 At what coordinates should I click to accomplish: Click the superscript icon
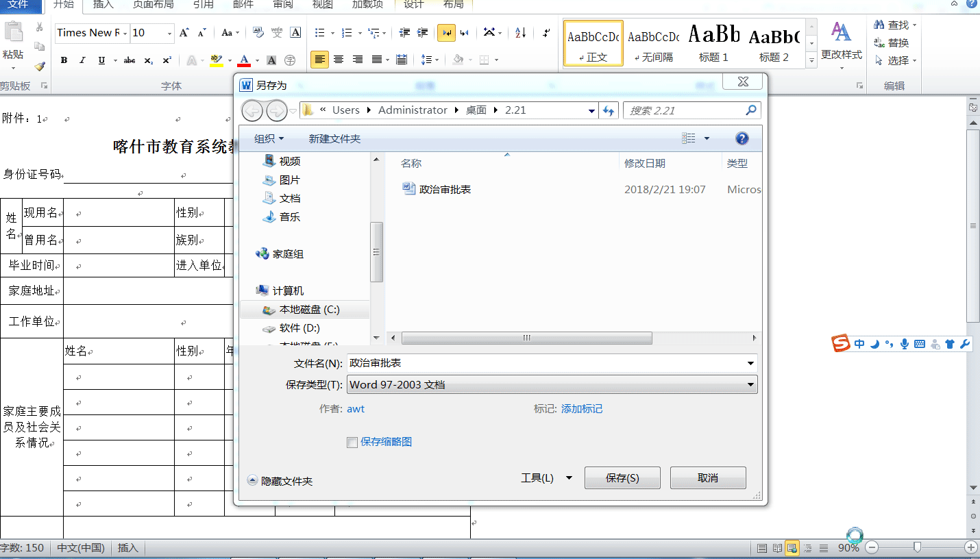click(x=166, y=60)
